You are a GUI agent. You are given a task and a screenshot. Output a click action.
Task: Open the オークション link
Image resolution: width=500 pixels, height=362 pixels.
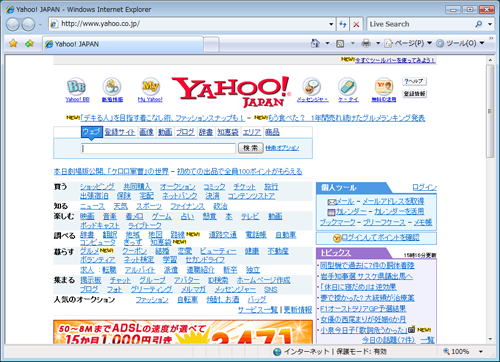[177, 187]
